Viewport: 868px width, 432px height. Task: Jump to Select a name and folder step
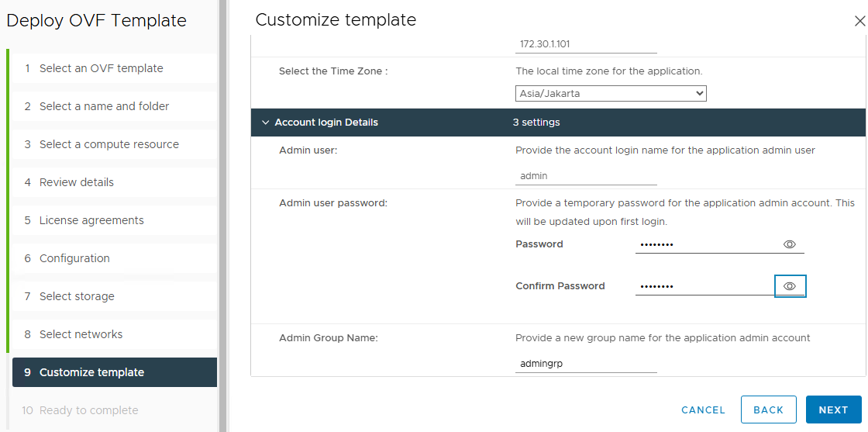tap(104, 106)
